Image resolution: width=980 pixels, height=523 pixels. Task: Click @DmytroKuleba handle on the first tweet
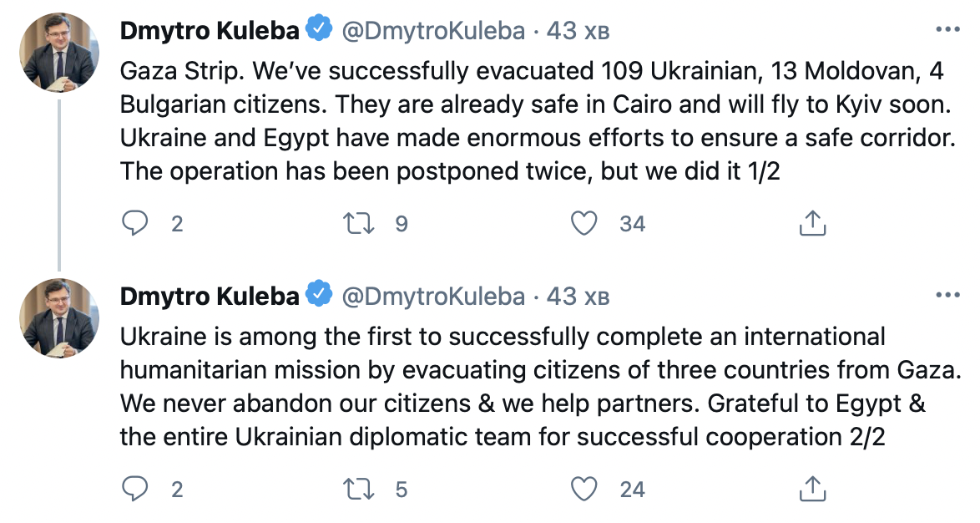point(433,31)
